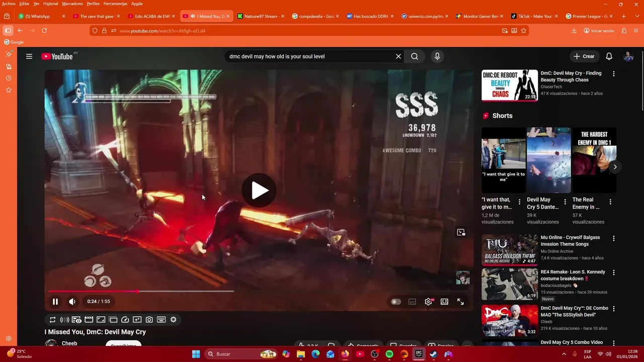
Task: Open history clock icon in sidebar
Action: click(9, 78)
